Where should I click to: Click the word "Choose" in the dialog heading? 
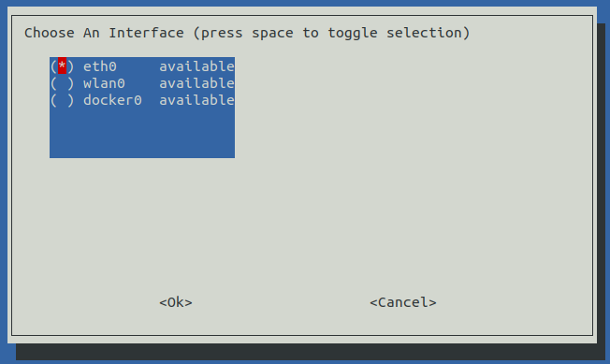click(50, 33)
